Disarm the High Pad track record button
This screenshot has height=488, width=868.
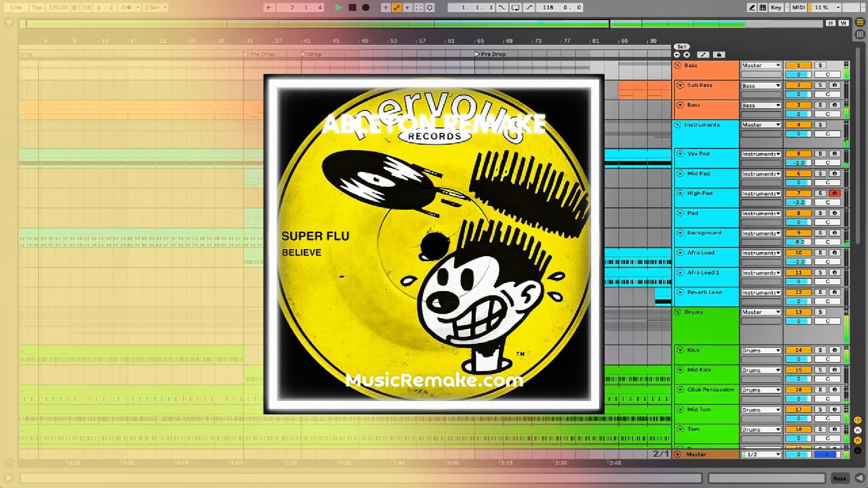coord(835,193)
